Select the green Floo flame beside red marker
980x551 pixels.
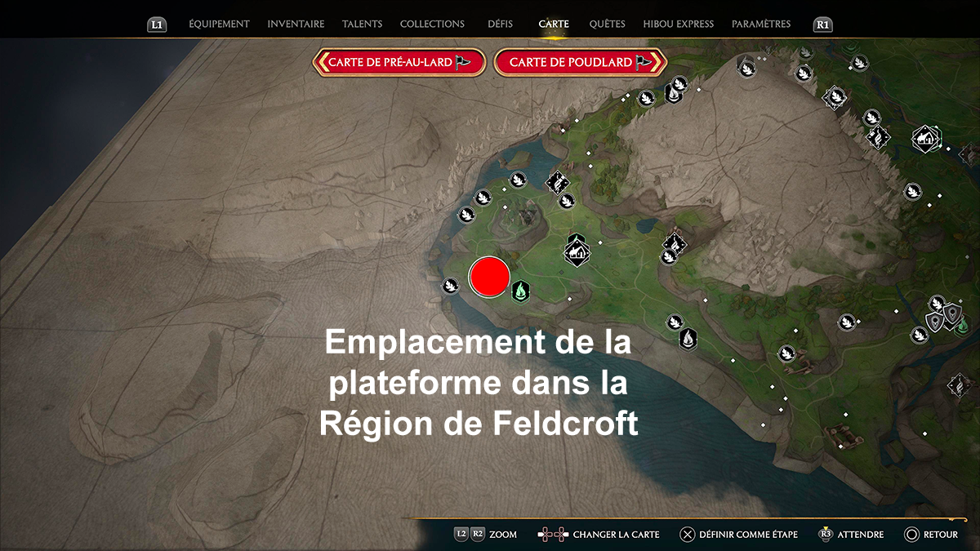tap(519, 290)
